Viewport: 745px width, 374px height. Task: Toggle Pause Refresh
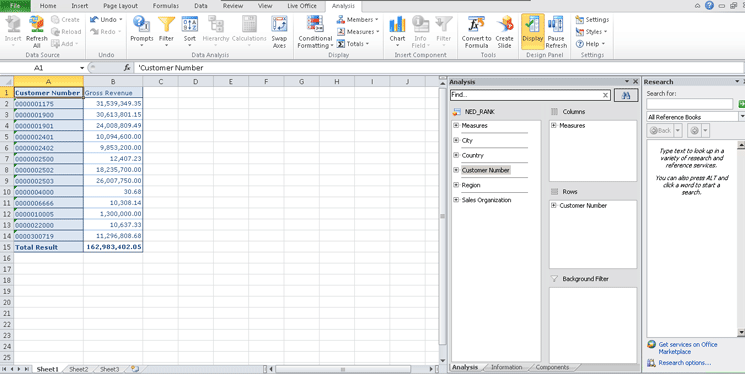coord(556,31)
